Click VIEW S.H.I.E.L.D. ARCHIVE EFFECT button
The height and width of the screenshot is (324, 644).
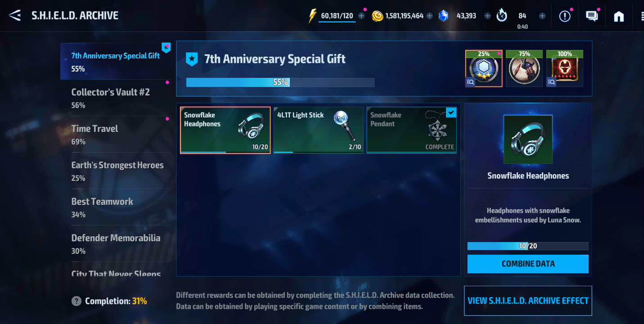(x=528, y=301)
